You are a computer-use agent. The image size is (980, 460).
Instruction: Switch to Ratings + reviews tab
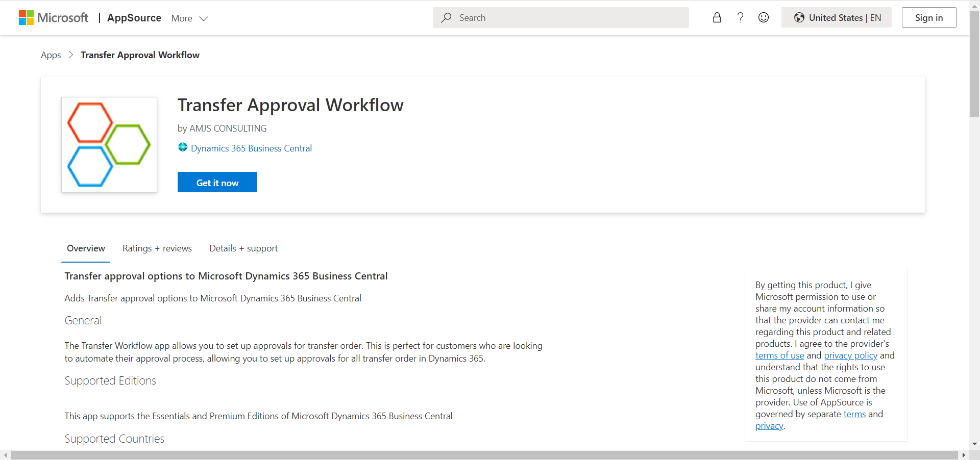157,248
